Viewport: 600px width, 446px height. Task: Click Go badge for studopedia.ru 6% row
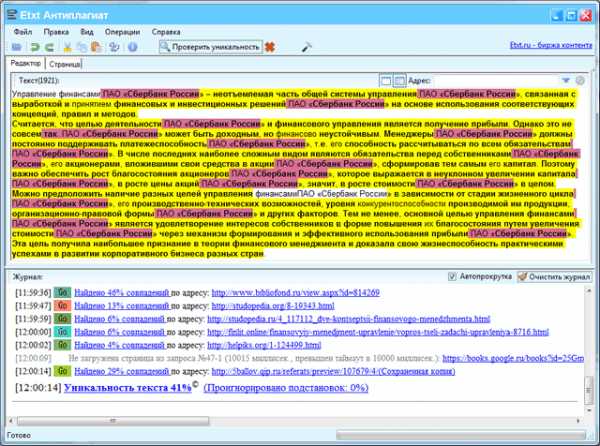point(62,319)
